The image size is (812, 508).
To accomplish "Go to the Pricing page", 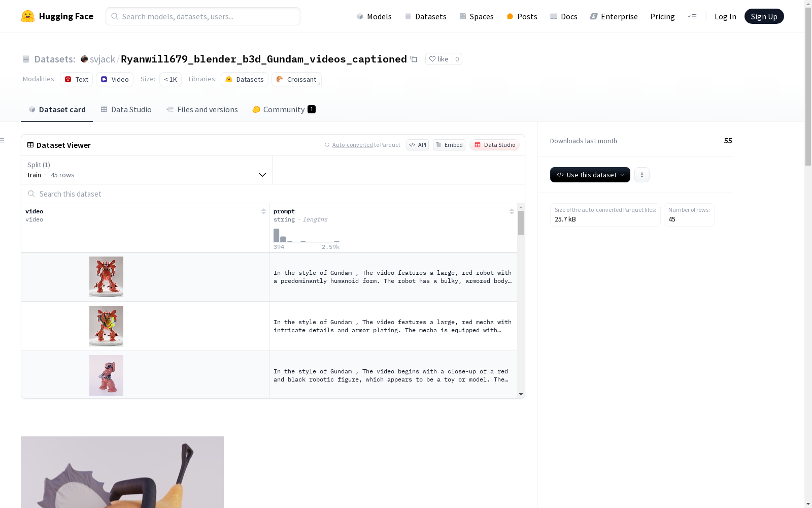I will (x=662, y=16).
